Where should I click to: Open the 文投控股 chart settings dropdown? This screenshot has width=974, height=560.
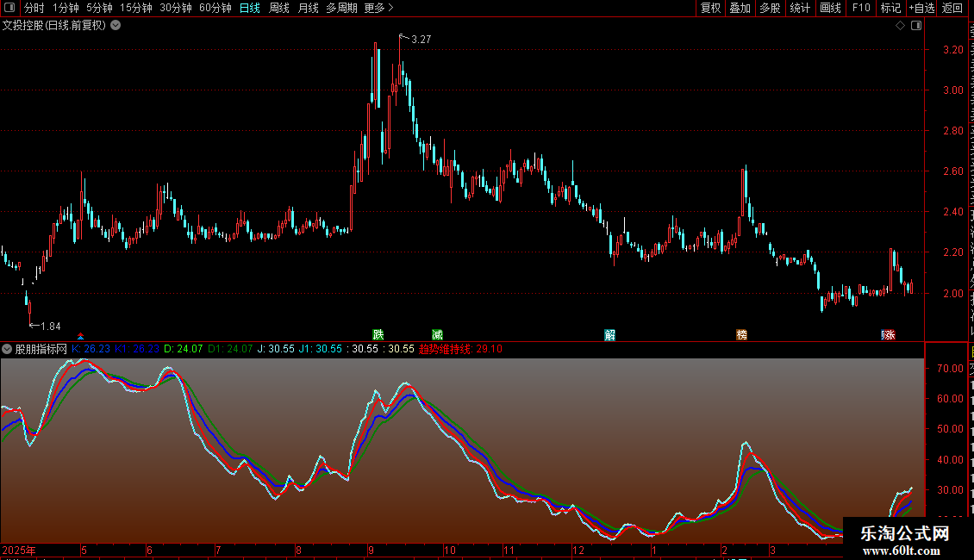[x=116, y=26]
